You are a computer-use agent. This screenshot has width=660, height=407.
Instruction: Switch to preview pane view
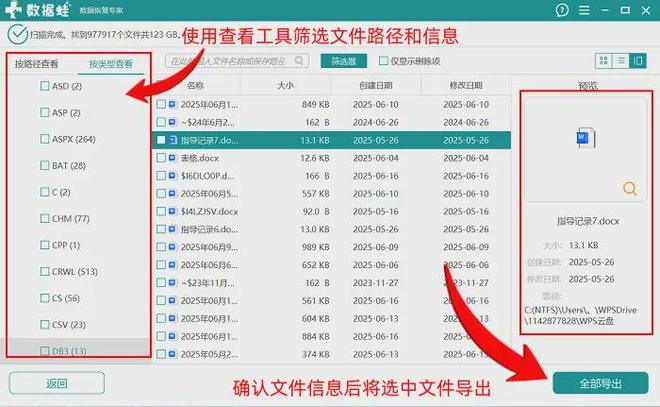click(638, 61)
